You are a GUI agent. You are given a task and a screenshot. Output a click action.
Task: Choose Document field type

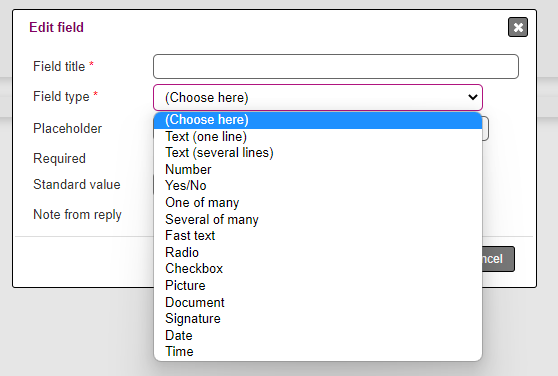[x=318, y=302]
